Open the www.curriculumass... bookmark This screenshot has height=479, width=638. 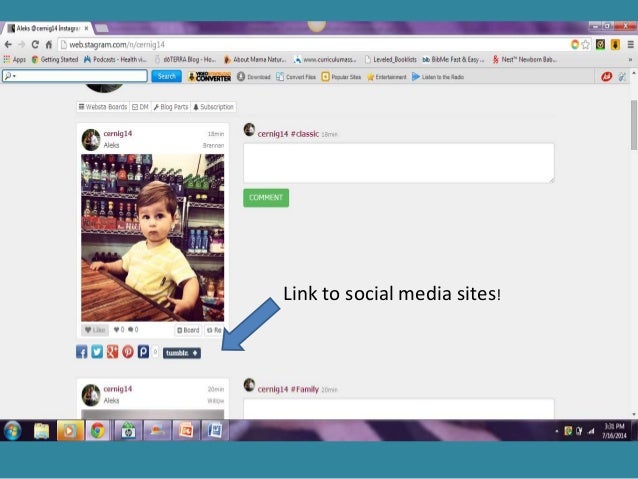coord(325,59)
